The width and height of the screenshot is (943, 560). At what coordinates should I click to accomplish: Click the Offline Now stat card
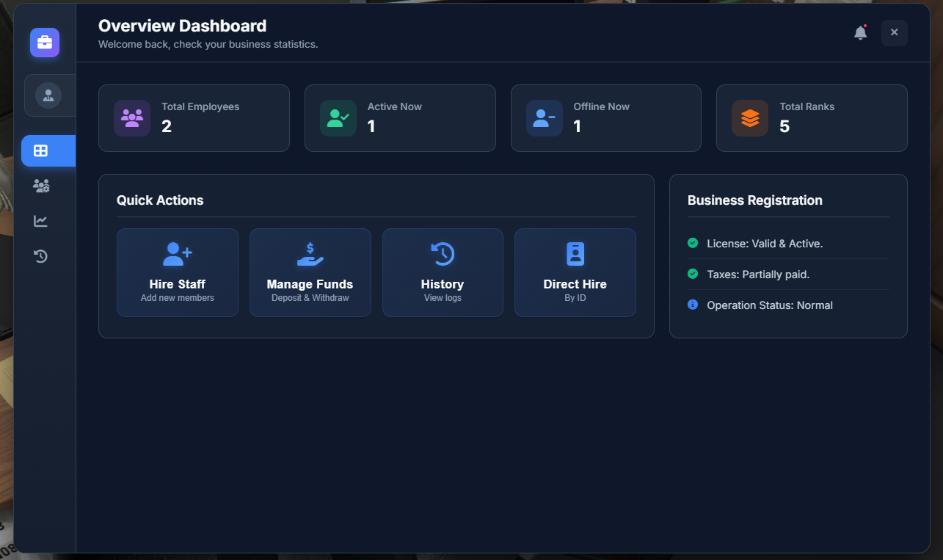606,118
